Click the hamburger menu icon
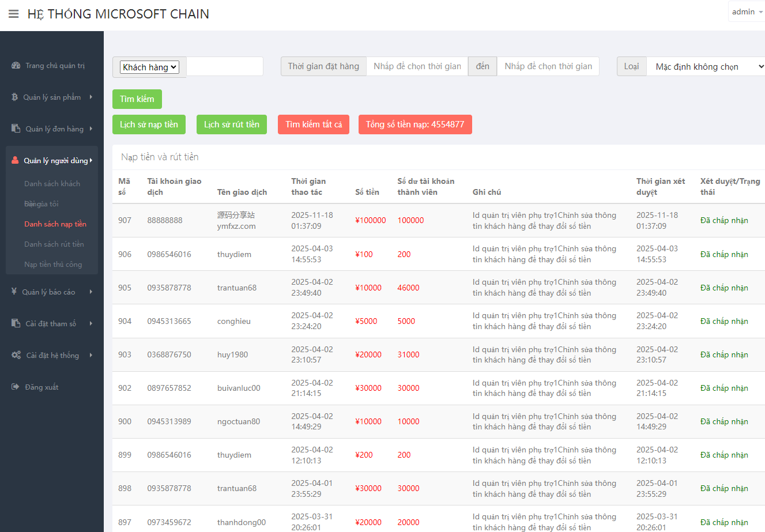This screenshot has height=532, width=765. [14, 14]
